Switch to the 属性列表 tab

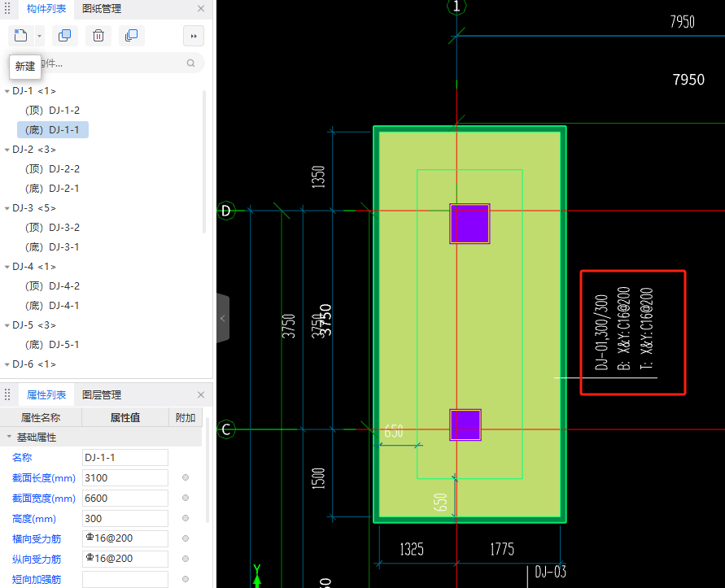point(46,395)
